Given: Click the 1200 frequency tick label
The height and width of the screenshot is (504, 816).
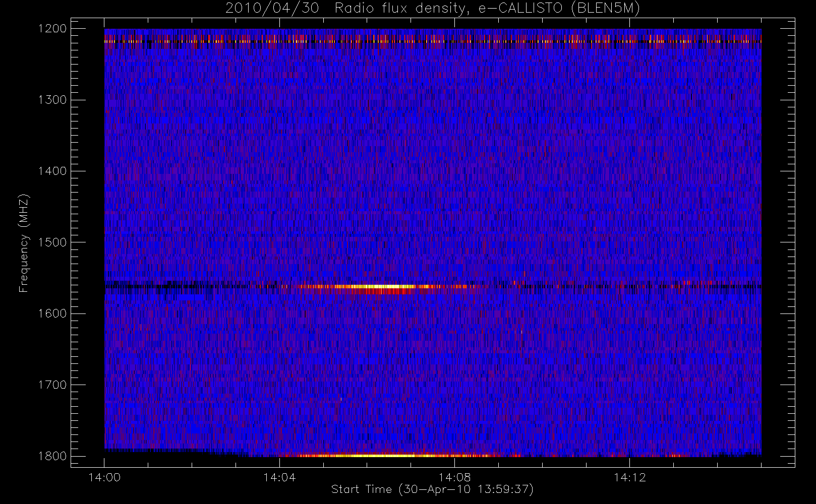Looking at the screenshot, I should pyautogui.click(x=52, y=29).
